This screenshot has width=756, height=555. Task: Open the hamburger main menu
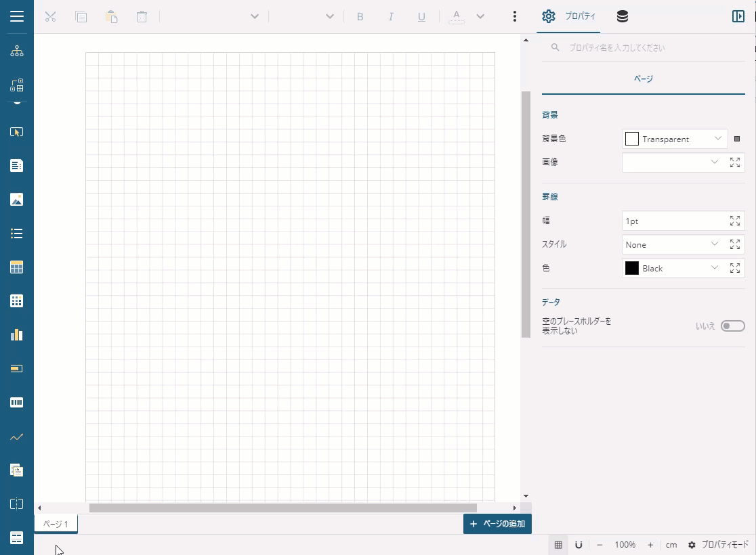coord(17,16)
